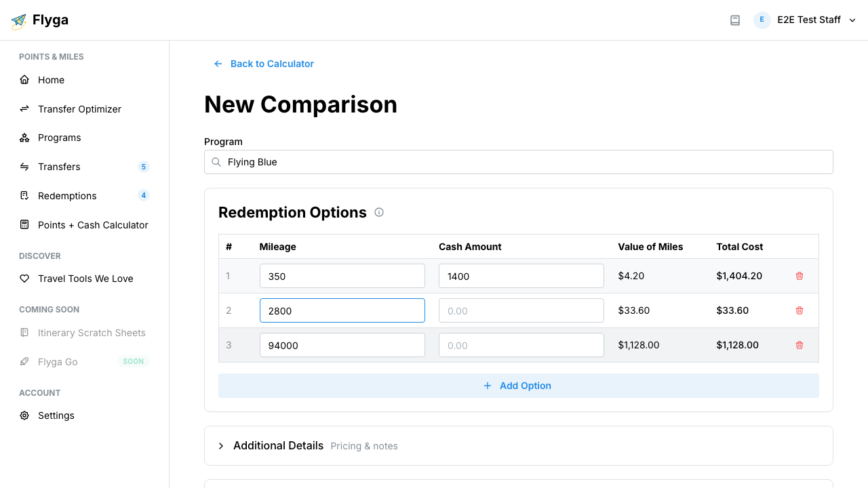Click the Cash Amount column header
The height and width of the screenshot is (488, 868).
point(470,247)
